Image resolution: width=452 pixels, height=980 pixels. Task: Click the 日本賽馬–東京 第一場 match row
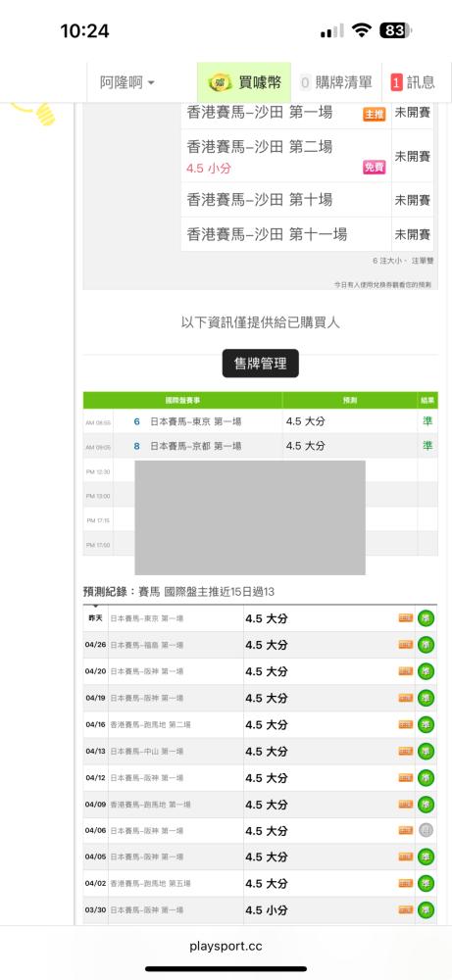pyautogui.click(x=260, y=421)
